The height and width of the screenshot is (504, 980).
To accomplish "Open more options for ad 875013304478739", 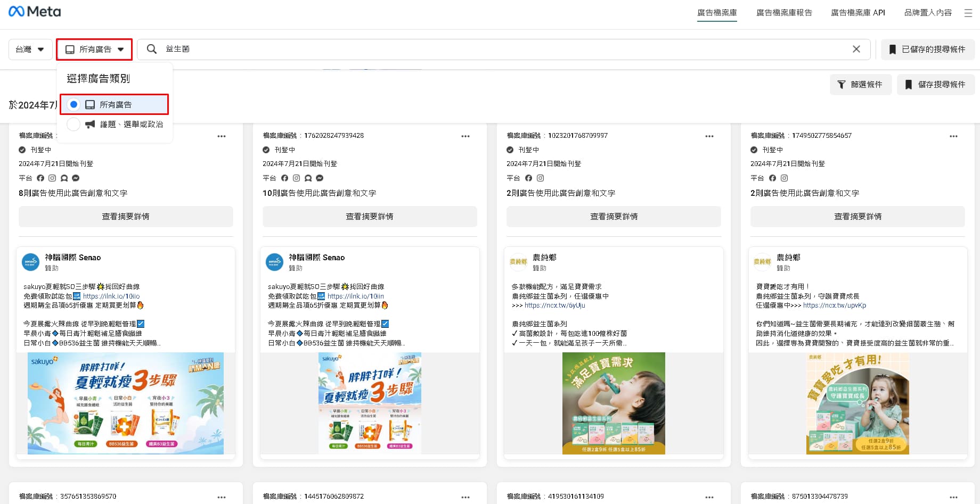I will coord(953,497).
